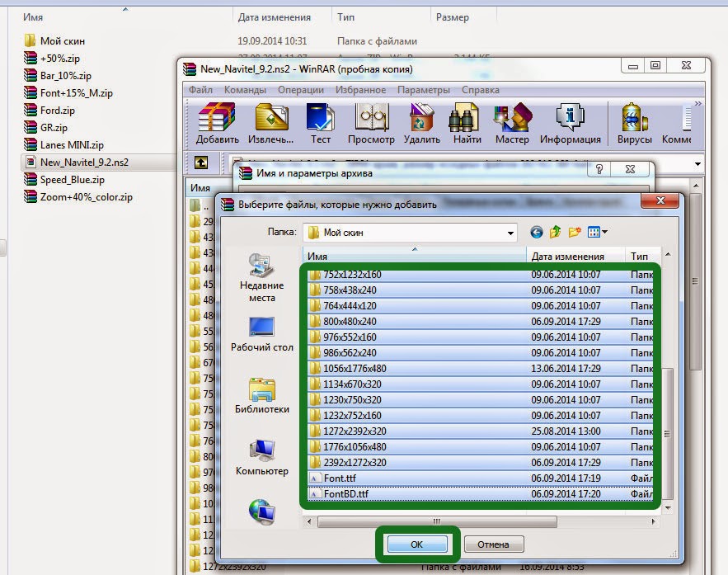The width and height of the screenshot is (728, 575).
Task: Select folder 2392x1272x320
Action: pyautogui.click(x=480, y=463)
